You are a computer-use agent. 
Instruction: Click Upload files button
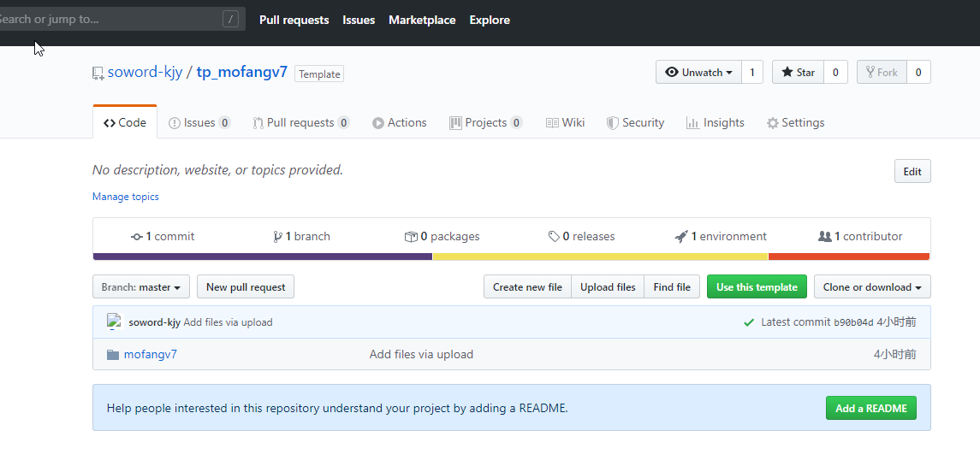pos(608,287)
